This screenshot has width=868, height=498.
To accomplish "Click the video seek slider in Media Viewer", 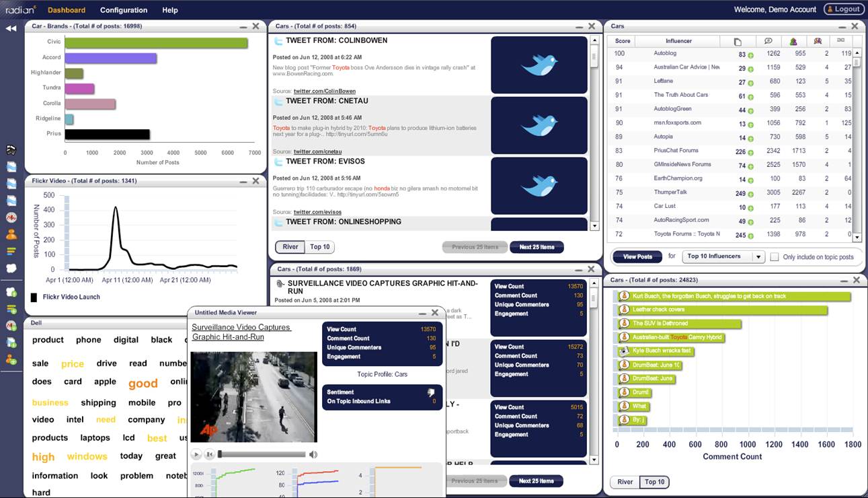I will tap(262, 454).
